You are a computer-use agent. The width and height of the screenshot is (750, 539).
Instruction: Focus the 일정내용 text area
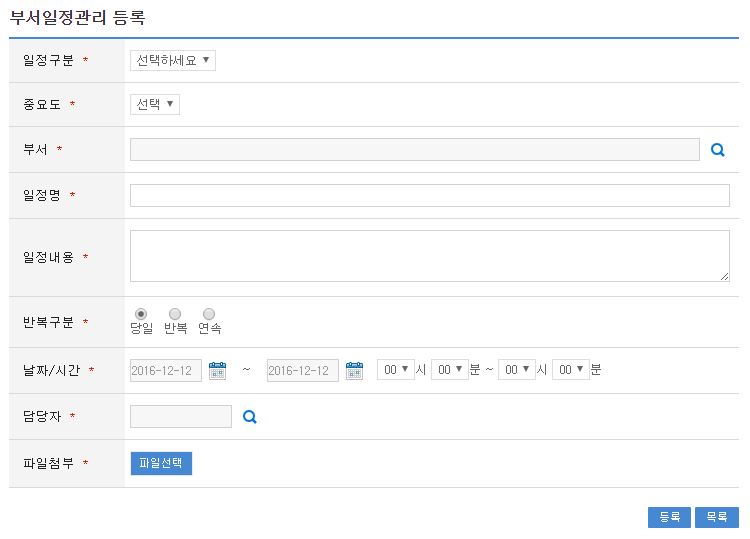429,256
